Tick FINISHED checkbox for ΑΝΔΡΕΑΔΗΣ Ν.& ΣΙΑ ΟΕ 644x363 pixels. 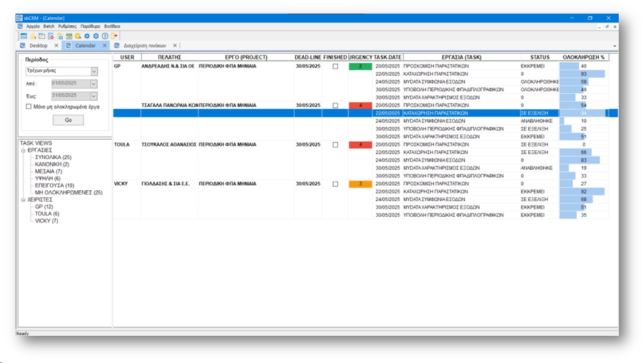coord(335,66)
